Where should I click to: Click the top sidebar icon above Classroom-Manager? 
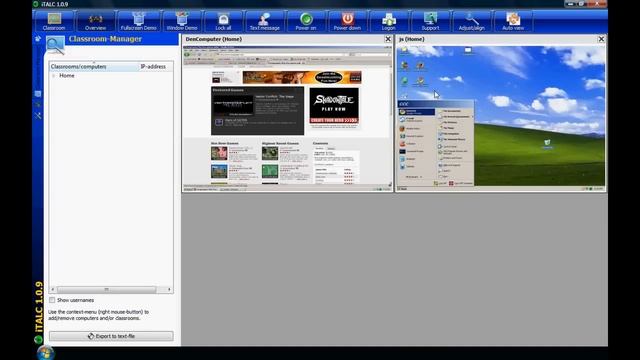(38, 39)
